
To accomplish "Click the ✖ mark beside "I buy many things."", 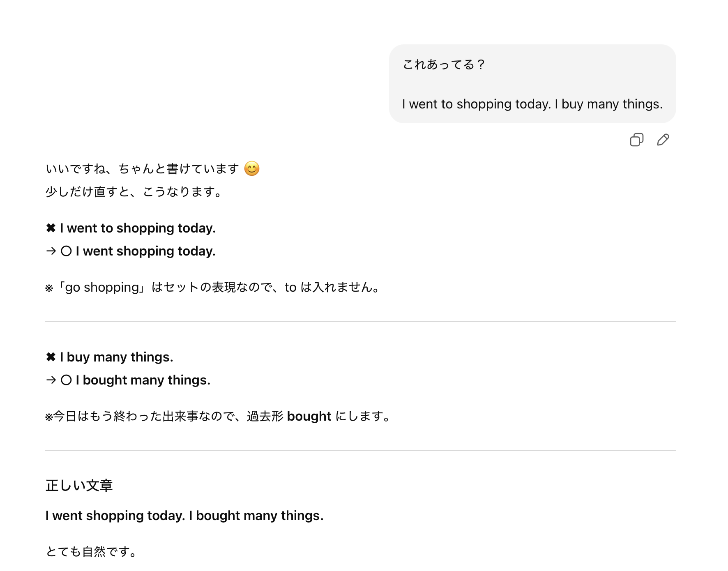I will click(x=51, y=357).
